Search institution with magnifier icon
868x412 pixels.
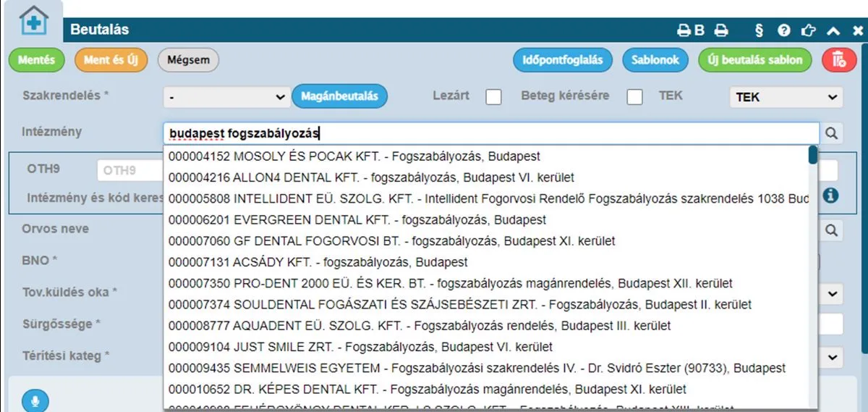coord(832,133)
